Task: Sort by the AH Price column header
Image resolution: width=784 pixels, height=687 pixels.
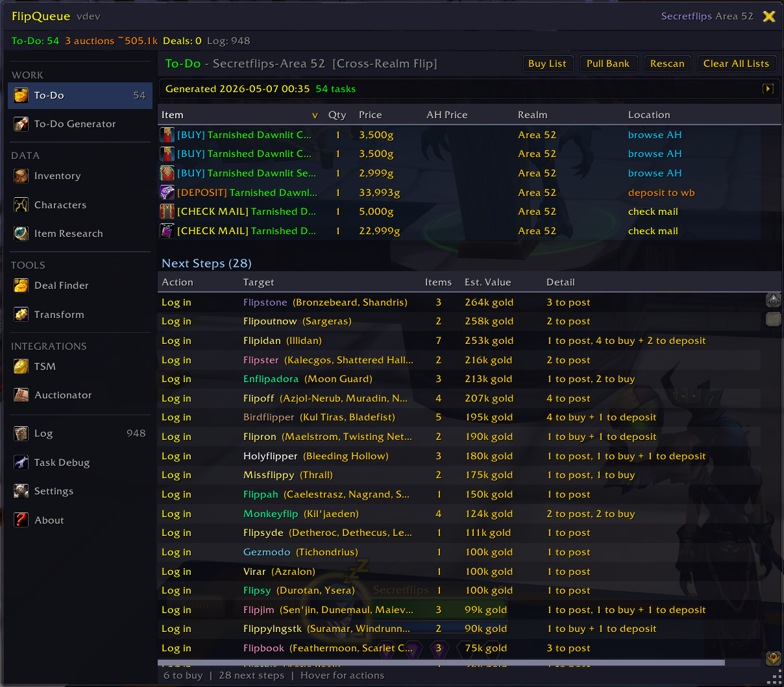Action: coord(447,115)
